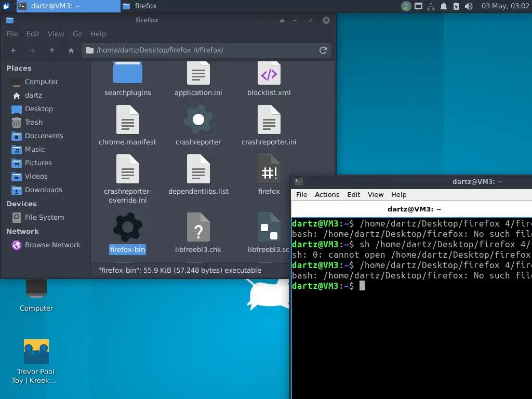This screenshot has height=399, width=532.
Task: Open the terminal View menu
Action: [x=376, y=195]
